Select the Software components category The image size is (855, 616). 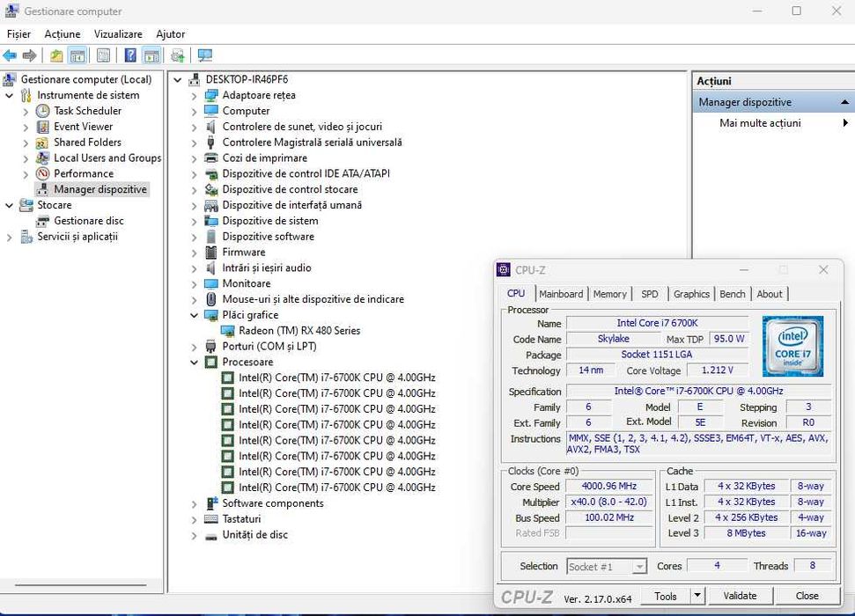(273, 503)
